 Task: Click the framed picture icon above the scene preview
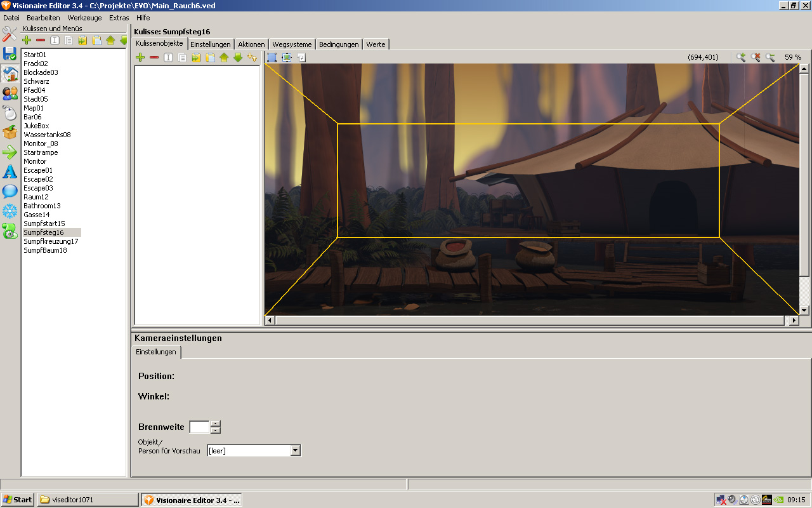click(x=287, y=57)
